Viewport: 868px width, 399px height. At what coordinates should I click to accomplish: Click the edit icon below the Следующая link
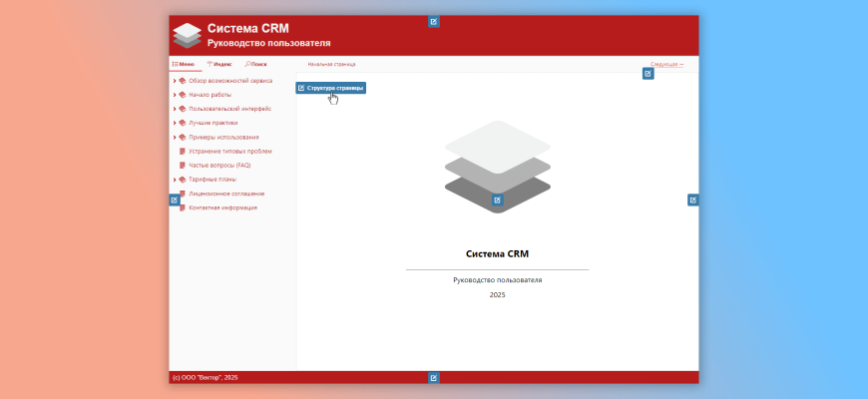[x=648, y=74]
